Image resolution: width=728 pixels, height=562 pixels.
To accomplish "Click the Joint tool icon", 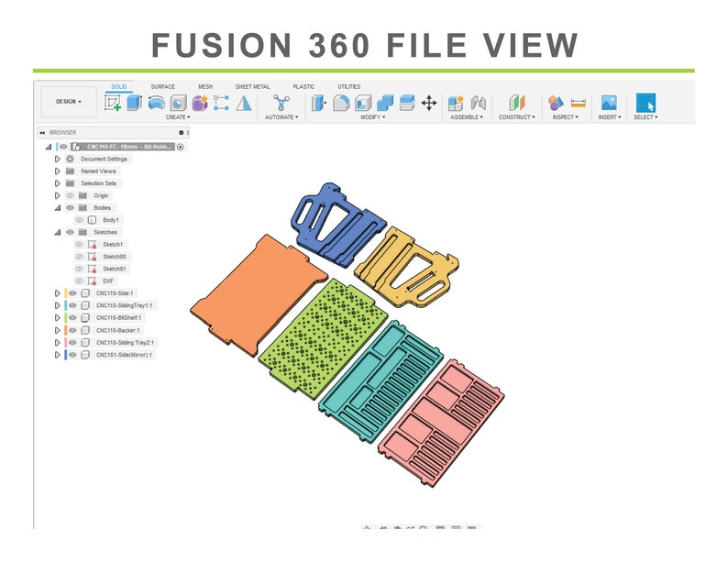I will click(x=479, y=103).
